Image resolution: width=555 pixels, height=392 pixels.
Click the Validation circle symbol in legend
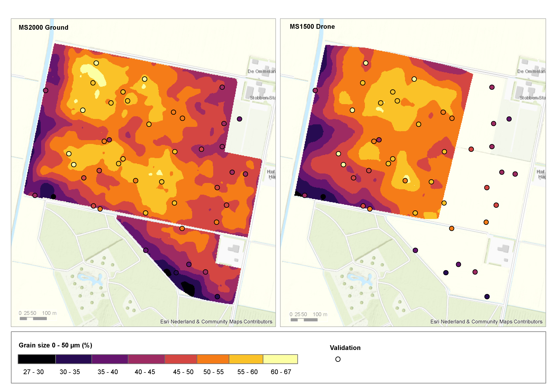(x=338, y=359)
